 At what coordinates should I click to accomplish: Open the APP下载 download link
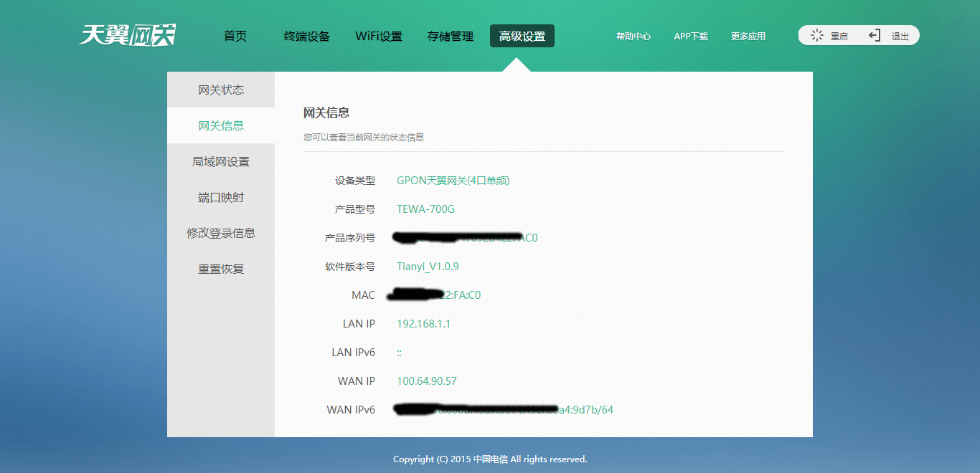(690, 35)
